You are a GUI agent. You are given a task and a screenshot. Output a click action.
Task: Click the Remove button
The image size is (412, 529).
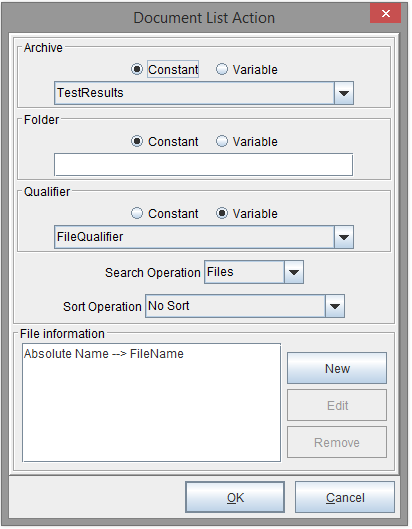(337, 442)
